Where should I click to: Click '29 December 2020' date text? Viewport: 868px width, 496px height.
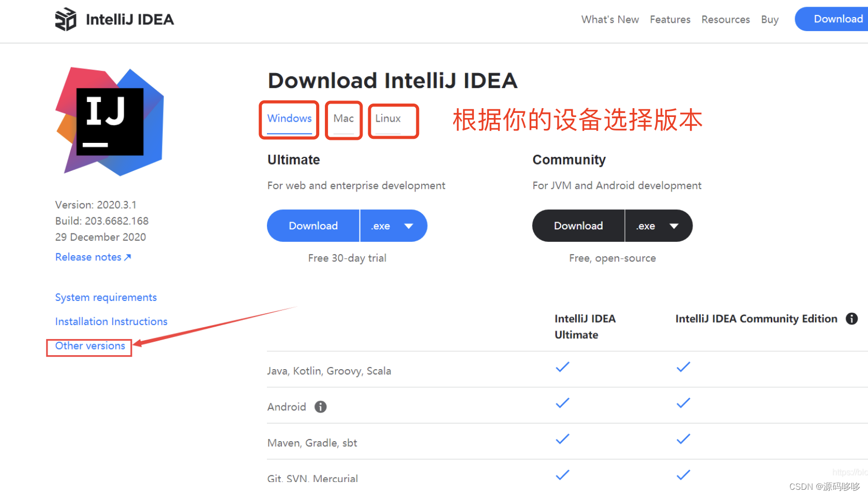point(100,237)
